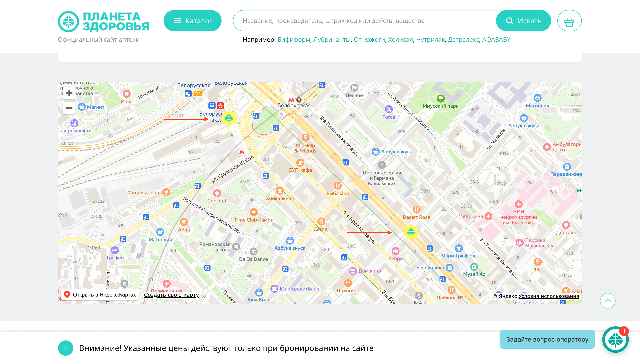
Task: Click the Айва cafe icon
Action: [x=184, y=222]
